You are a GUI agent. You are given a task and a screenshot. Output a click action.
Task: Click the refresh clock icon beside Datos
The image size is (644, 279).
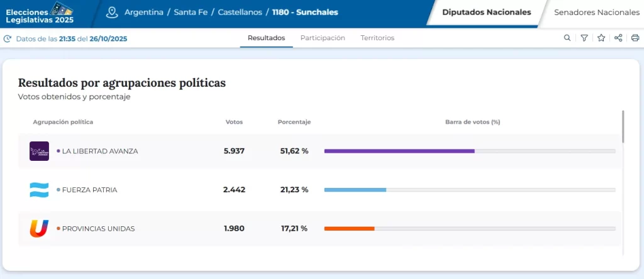[8, 38]
